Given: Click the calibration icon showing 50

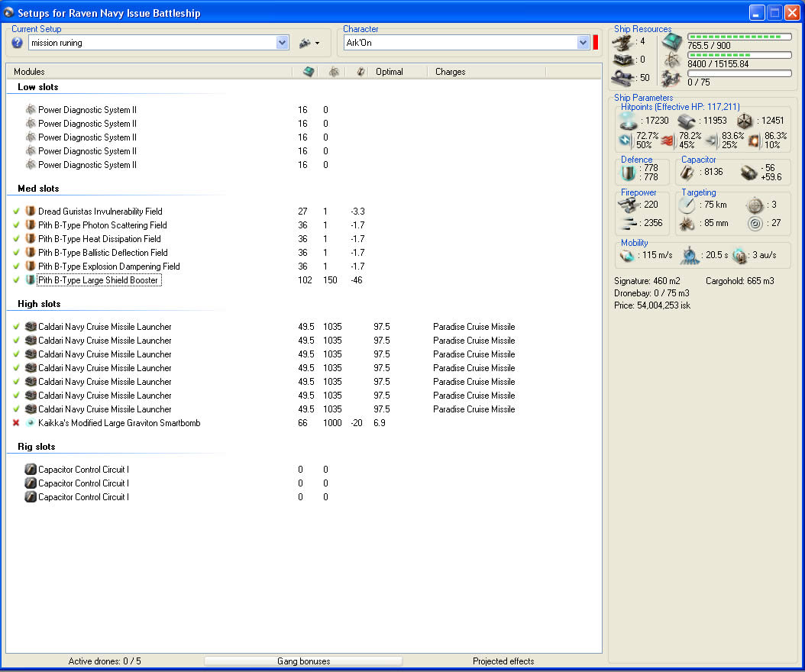Looking at the screenshot, I should (x=622, y=78).
